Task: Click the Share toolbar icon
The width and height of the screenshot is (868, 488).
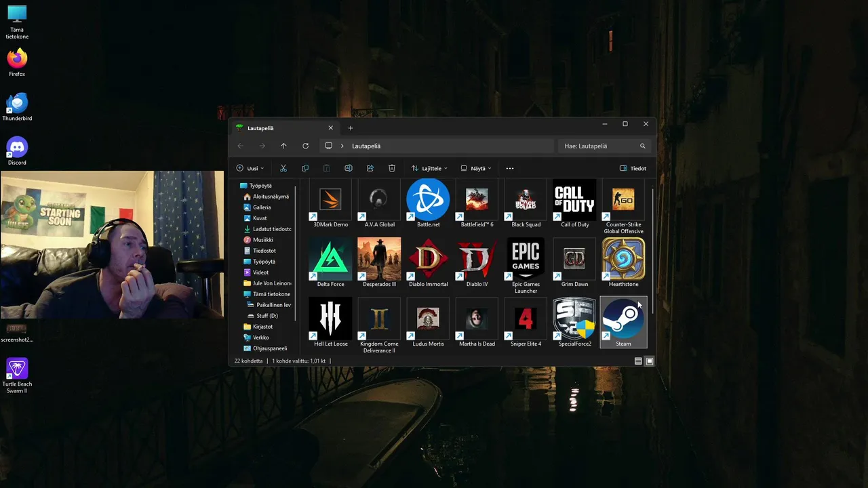Action: tap(370, 168)
